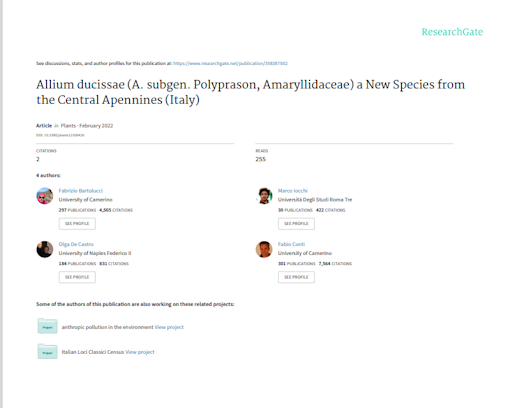This screenshot has height=408, width=508.
Task: View project for Italian Loci Classici Census
Action: pyautogui.click(x=140, y=352)
